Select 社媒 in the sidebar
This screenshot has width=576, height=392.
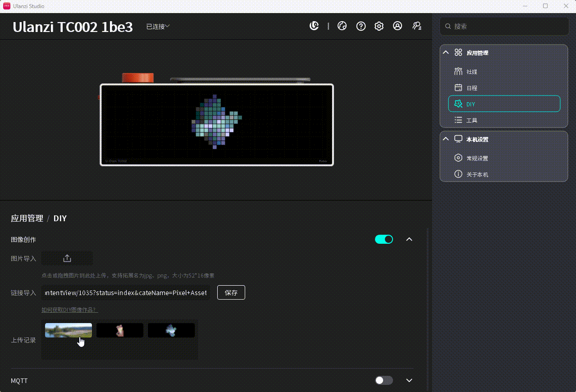coord(504,72)
